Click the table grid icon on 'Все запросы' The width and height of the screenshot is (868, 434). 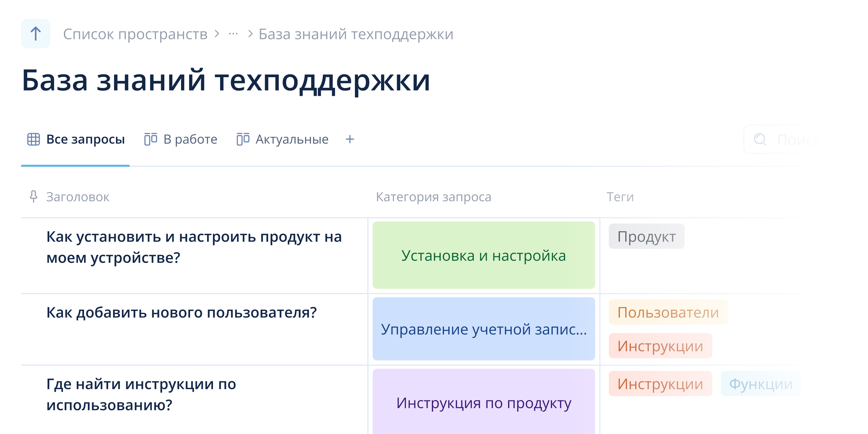pos(33,139)
